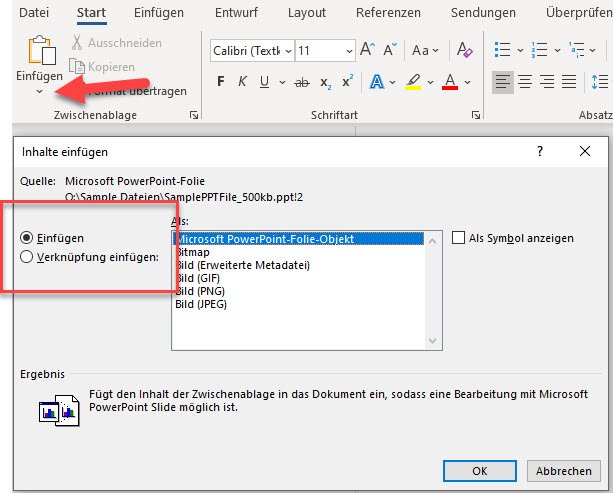Switch to the Einfügen ribbon tab
The image size is (613, 493).
[159, 13]
